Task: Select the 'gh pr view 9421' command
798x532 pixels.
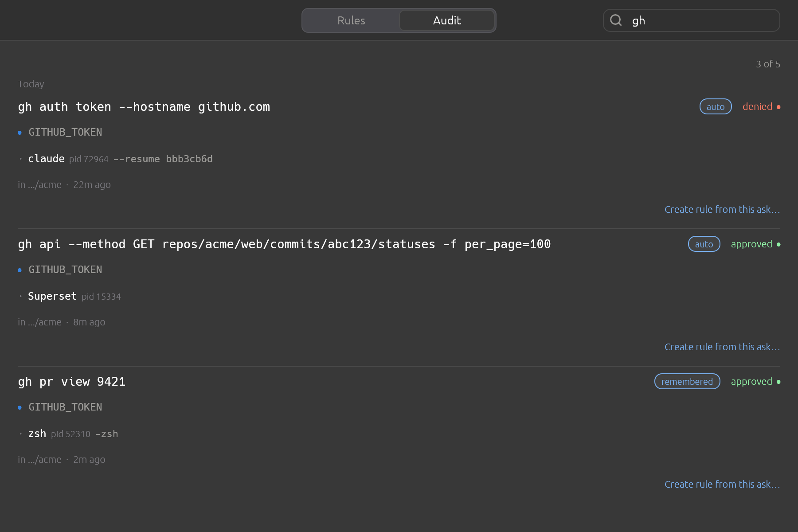Action: [72, 382]
